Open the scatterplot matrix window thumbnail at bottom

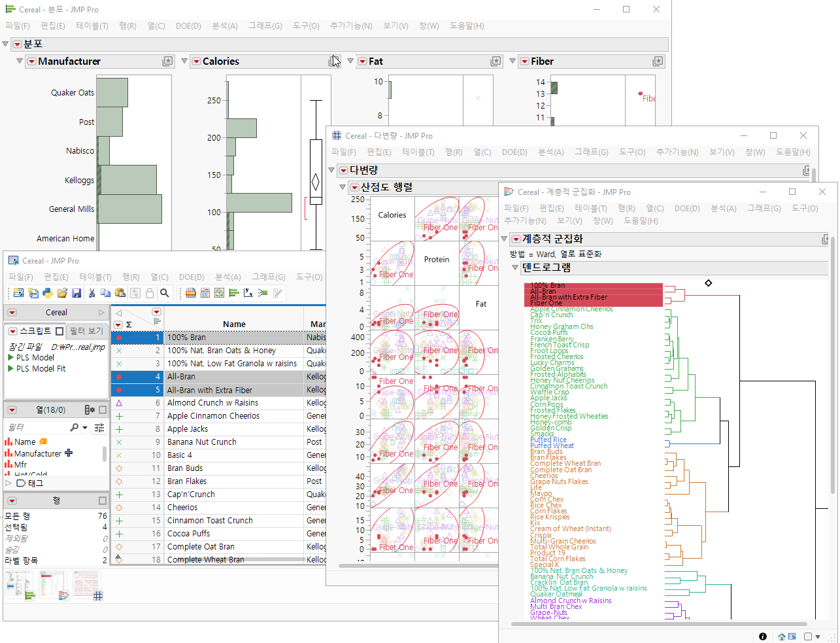click(x=87, y=585)
